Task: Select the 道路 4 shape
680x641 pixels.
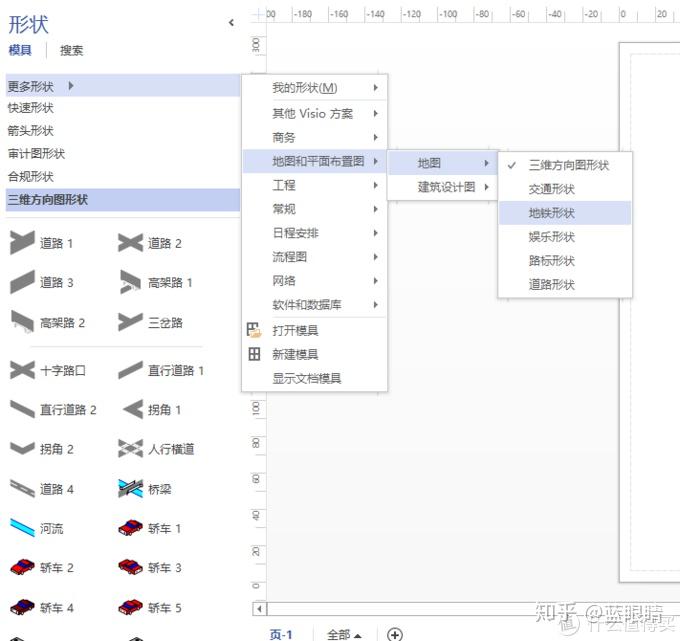Action: pos(42,489)
